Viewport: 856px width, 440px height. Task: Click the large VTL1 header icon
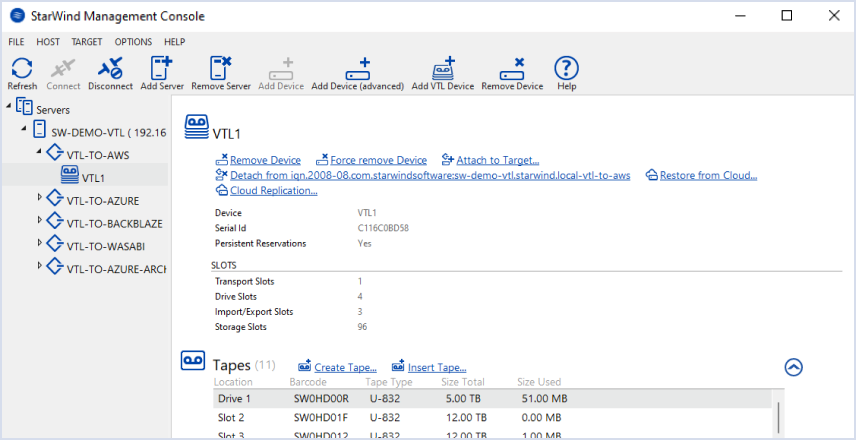pyautogui.click(x=197, y=128)
